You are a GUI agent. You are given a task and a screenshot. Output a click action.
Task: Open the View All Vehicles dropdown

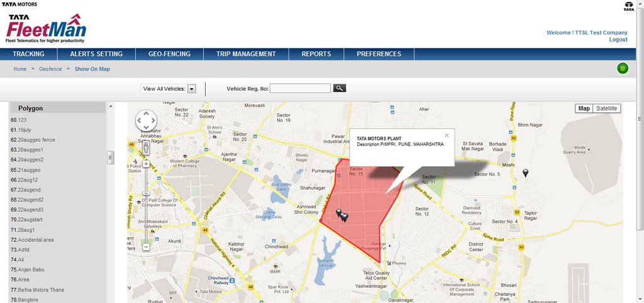pos(191,89)
